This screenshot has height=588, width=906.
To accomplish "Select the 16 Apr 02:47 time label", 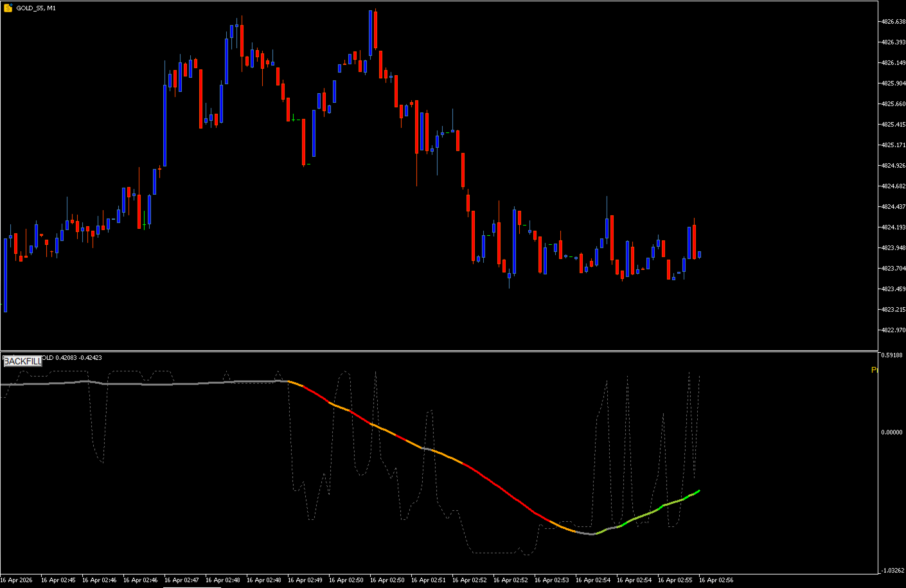I will 181,580.
